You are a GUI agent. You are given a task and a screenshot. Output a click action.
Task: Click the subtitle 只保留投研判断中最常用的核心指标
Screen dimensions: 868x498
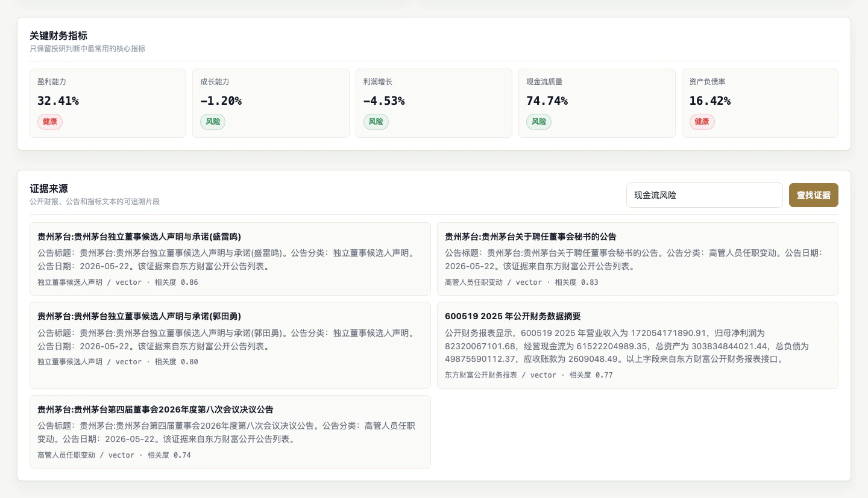87,49
